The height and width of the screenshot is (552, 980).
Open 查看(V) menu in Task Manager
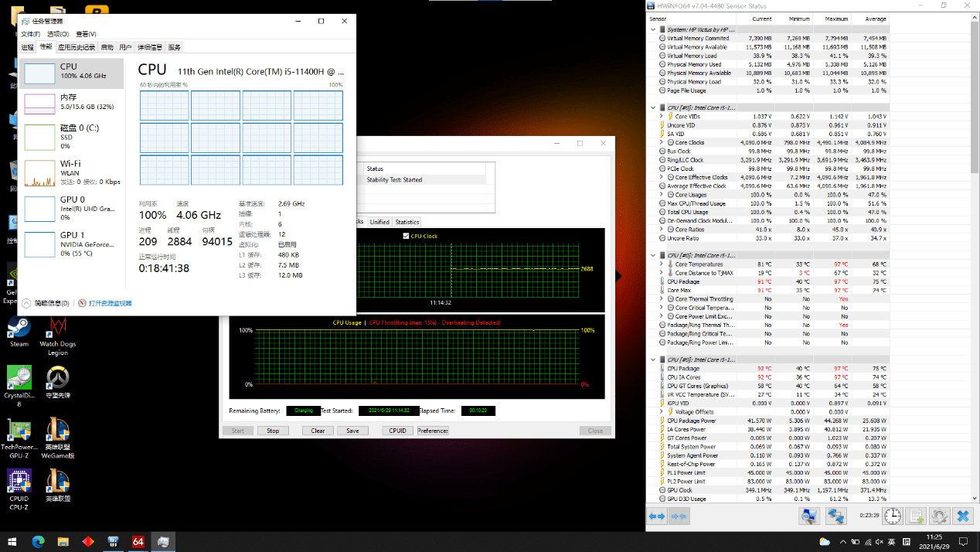click(87, 34)
